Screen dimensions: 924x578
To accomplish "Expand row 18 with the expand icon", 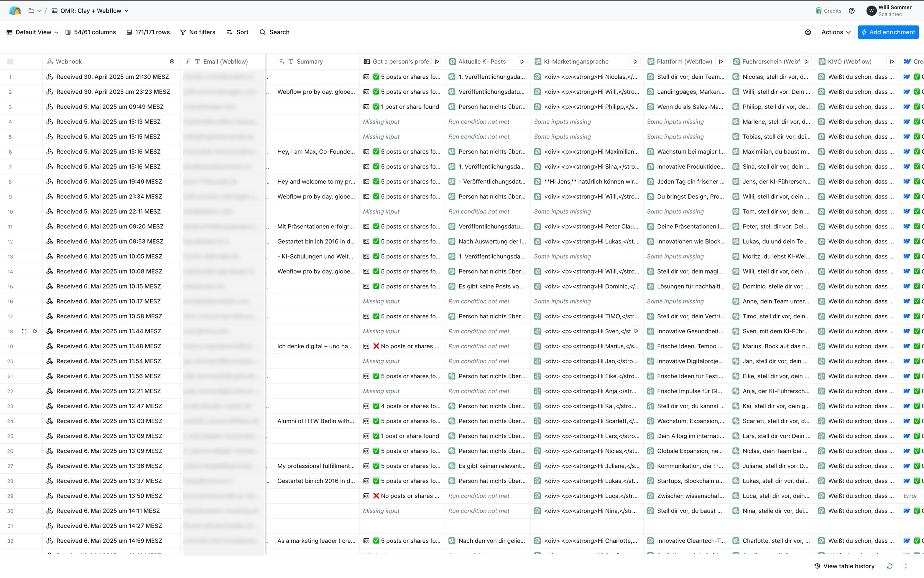I will point(24,331).
